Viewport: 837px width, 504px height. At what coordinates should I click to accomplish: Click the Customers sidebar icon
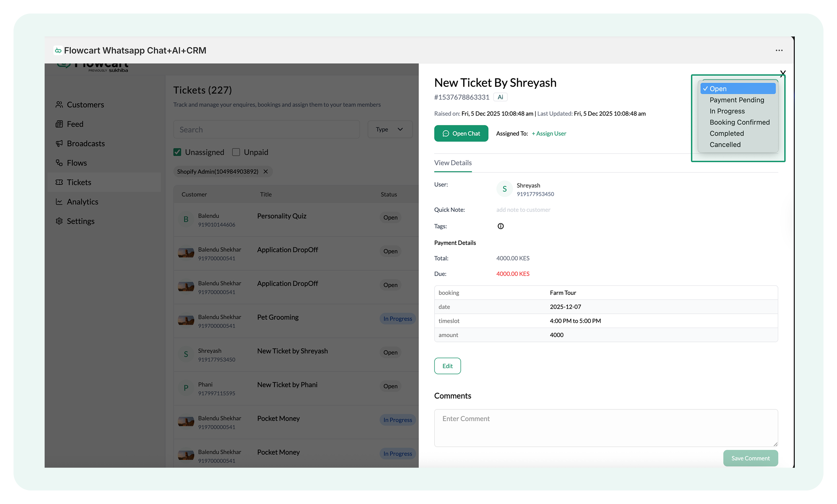pyautogui.click(x=59, y=104)
